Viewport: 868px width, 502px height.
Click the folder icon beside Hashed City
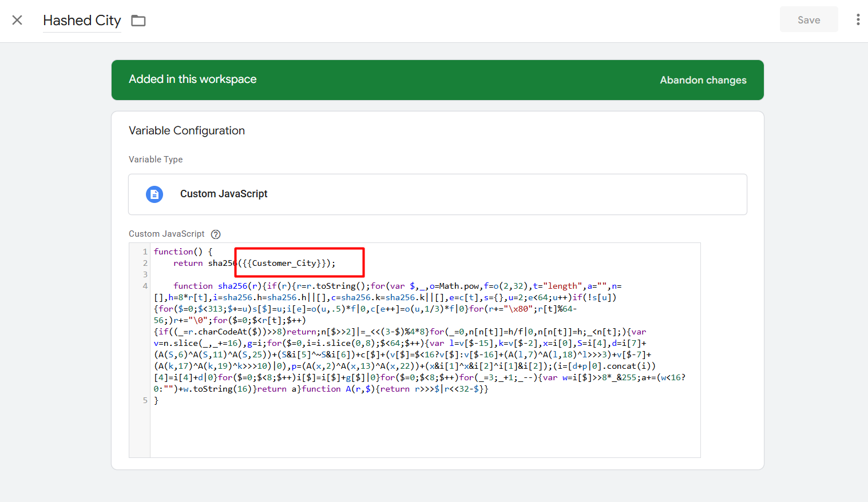click(138, 21)
